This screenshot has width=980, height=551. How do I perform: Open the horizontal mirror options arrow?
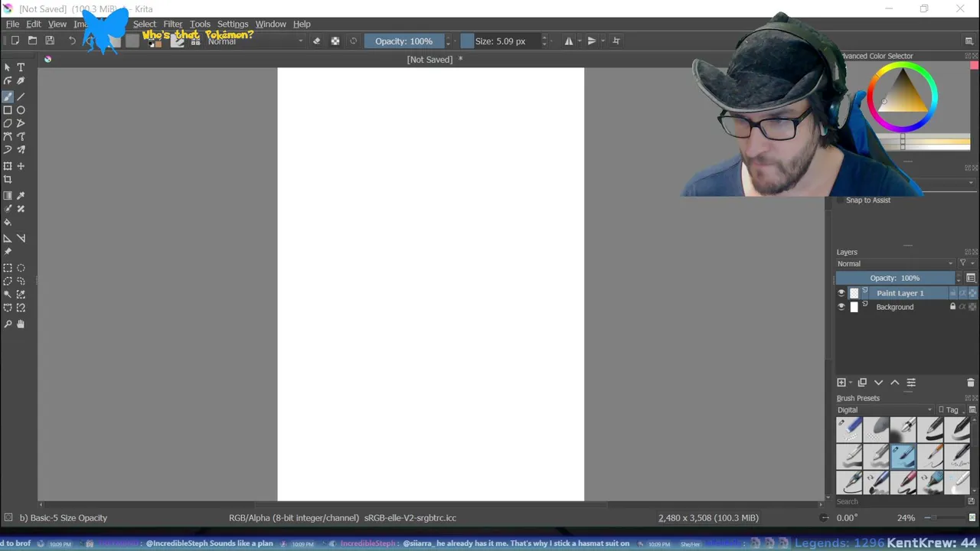580,41
